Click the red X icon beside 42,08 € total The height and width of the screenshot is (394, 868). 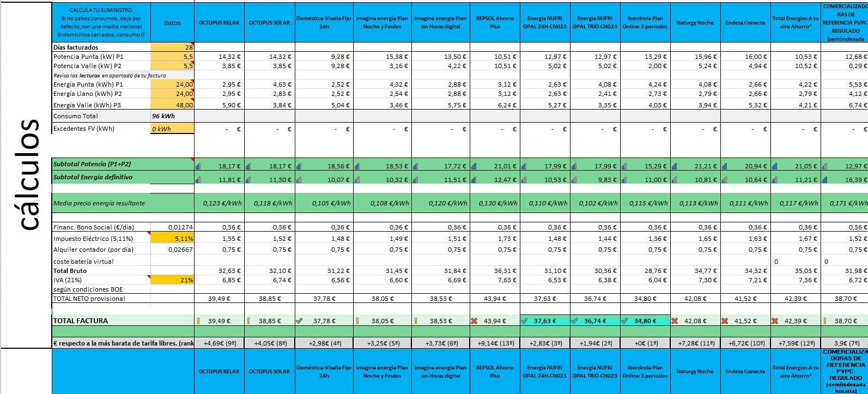(x=675, y=321)
